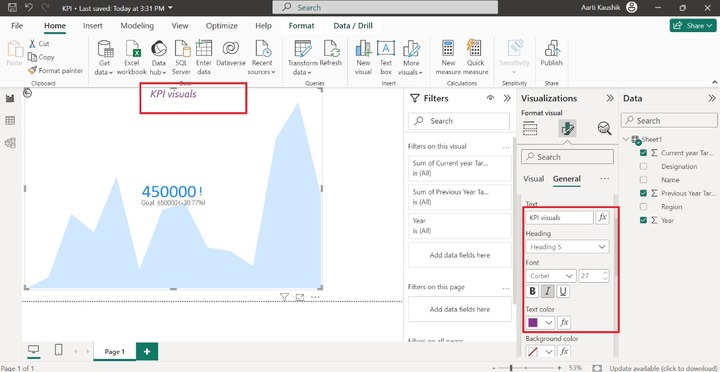Screen dimensions: 720x372
Task: Open conditional formatting fx for title text
Action: 602,217
